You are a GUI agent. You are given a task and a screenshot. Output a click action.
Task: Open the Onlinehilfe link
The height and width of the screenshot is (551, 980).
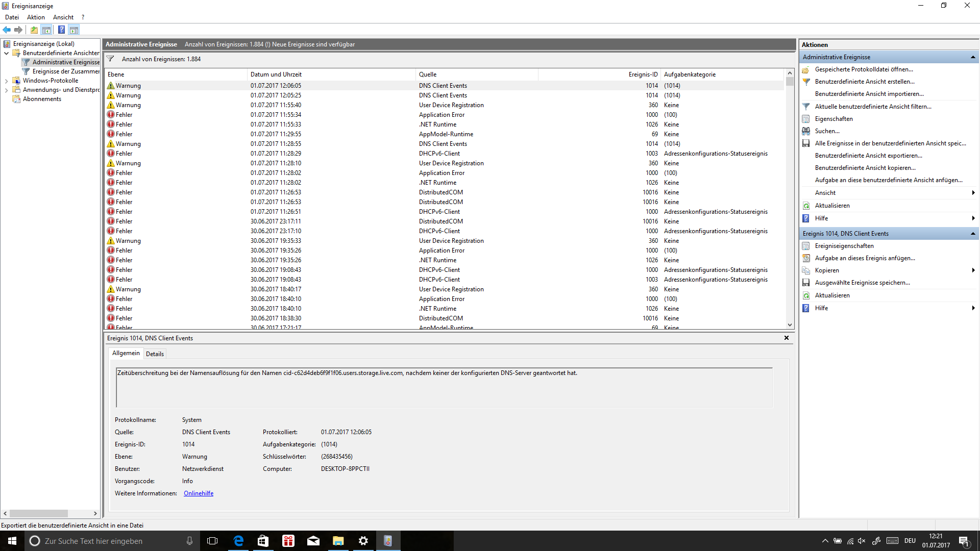pyautogui.click(x=199, y=493)
